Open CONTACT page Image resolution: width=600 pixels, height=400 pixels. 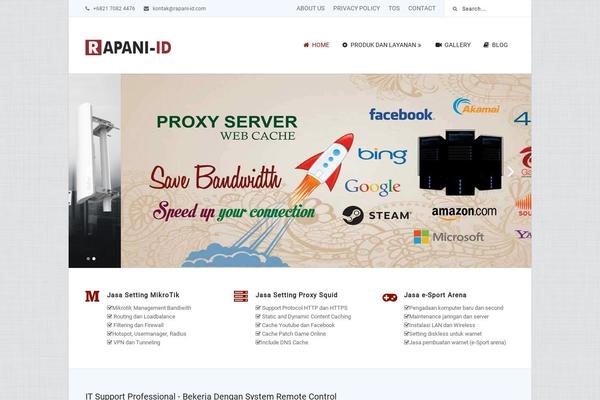click(422, 8)
